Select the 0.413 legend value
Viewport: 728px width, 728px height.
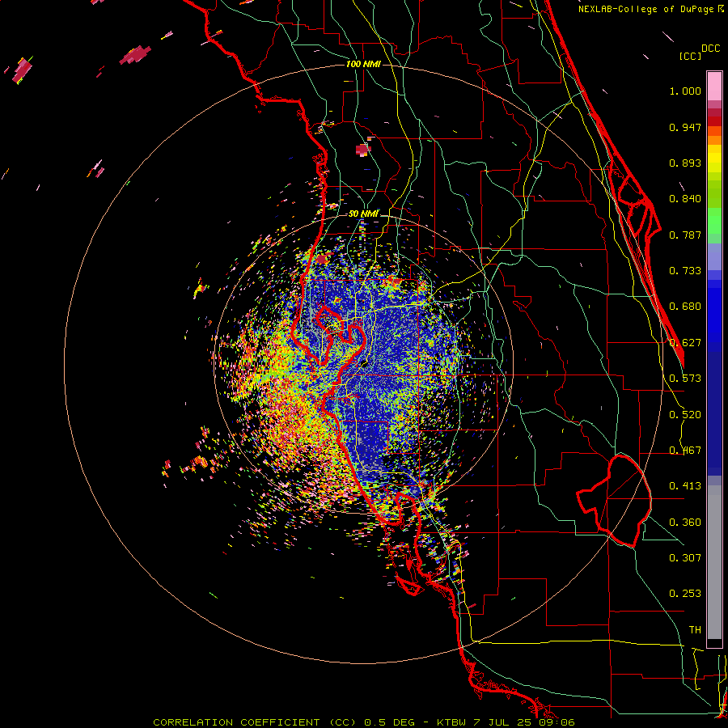tap(685, 486)
